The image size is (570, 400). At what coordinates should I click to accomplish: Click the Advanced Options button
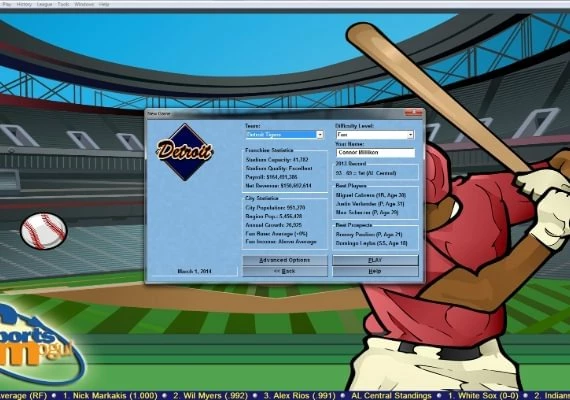point(285,260)
